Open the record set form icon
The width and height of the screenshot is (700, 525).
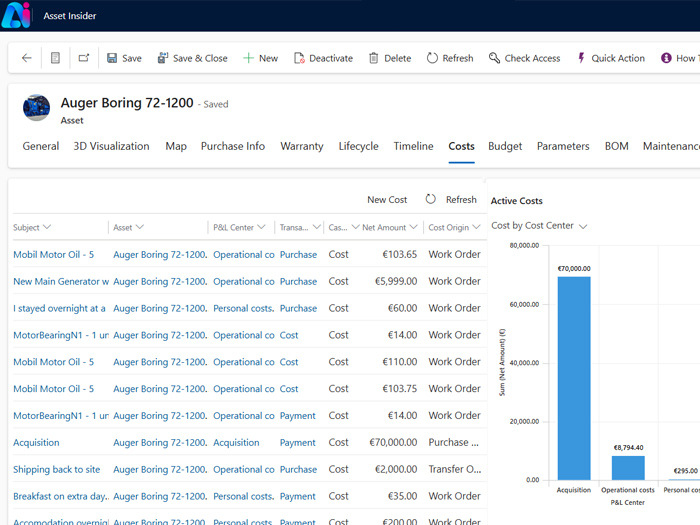[56, 58]
